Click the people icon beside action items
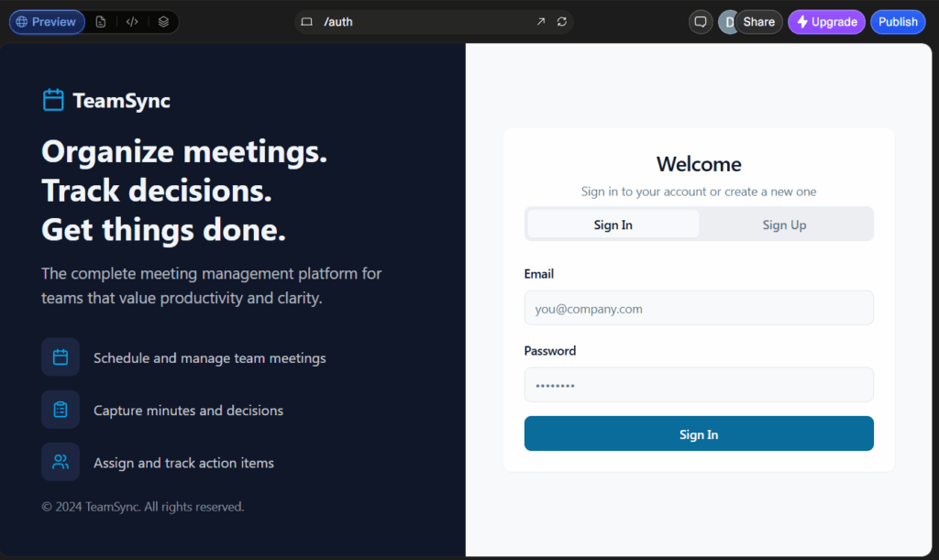The height and width of the screenshot is (560, 939). (x=61, y=462)
